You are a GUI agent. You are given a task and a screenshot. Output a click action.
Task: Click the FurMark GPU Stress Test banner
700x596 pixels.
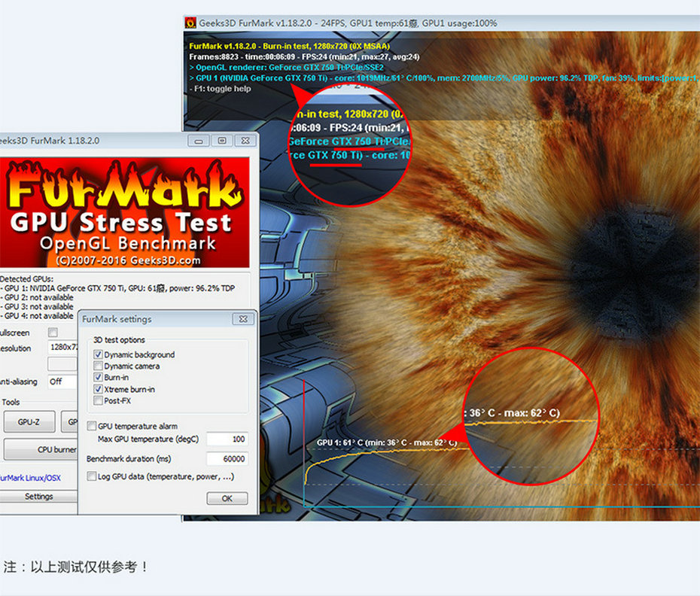[x=124, y=212]
